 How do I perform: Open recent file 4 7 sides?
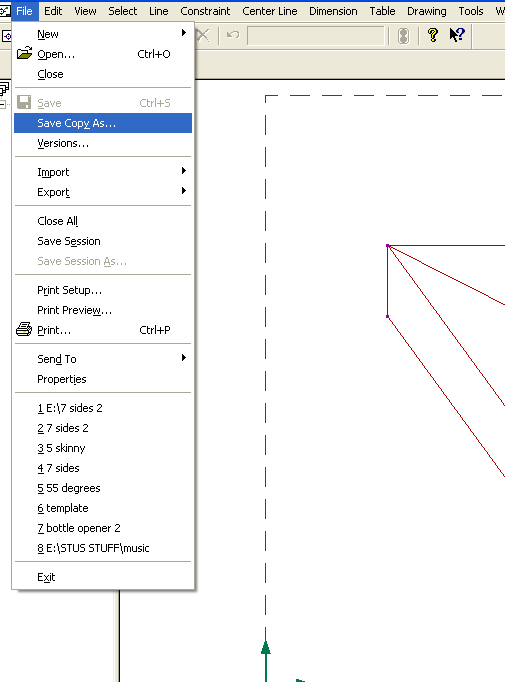[103, 468]
